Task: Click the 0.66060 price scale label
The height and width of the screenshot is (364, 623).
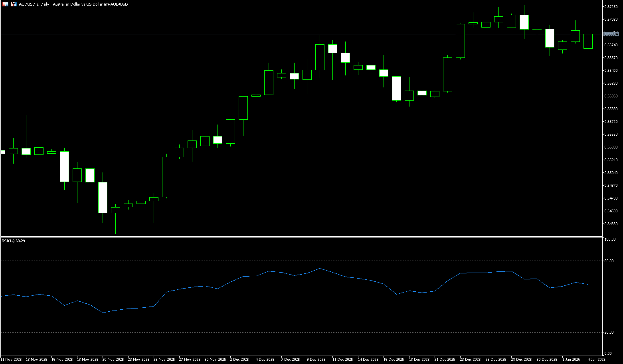Action: [x=611, y=96]
